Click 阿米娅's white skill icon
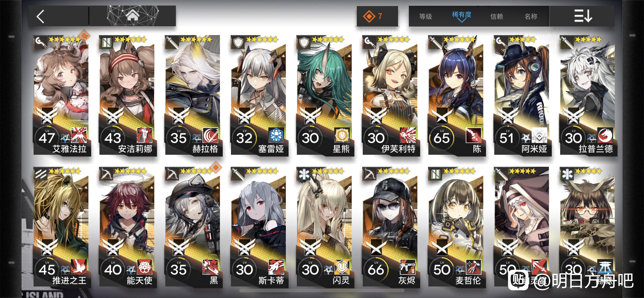 click(539, 135)
